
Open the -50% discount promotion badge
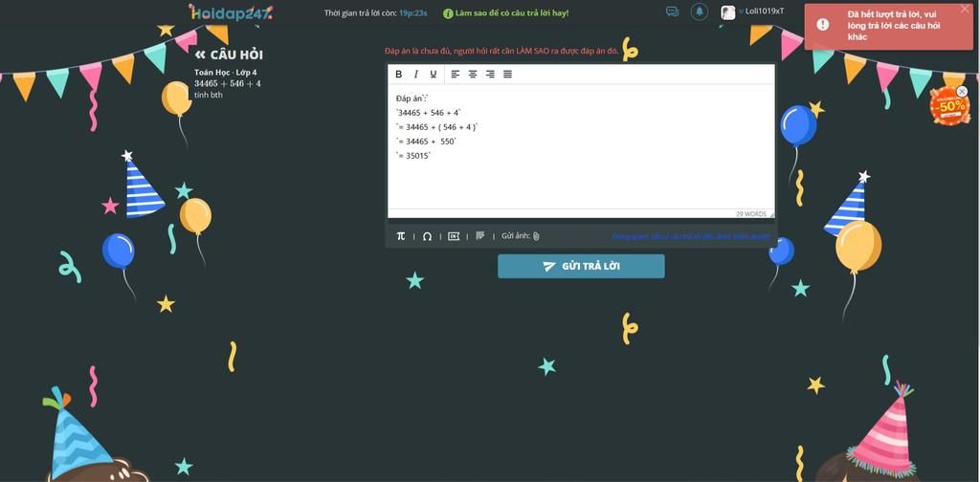[948, 106]
